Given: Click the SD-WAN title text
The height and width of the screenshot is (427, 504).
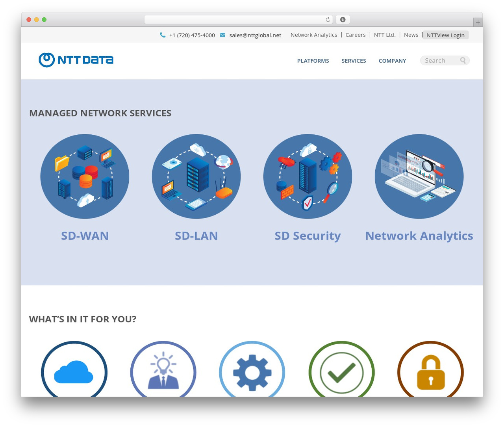Looking at the screenshot, I should tap(85, 236).
